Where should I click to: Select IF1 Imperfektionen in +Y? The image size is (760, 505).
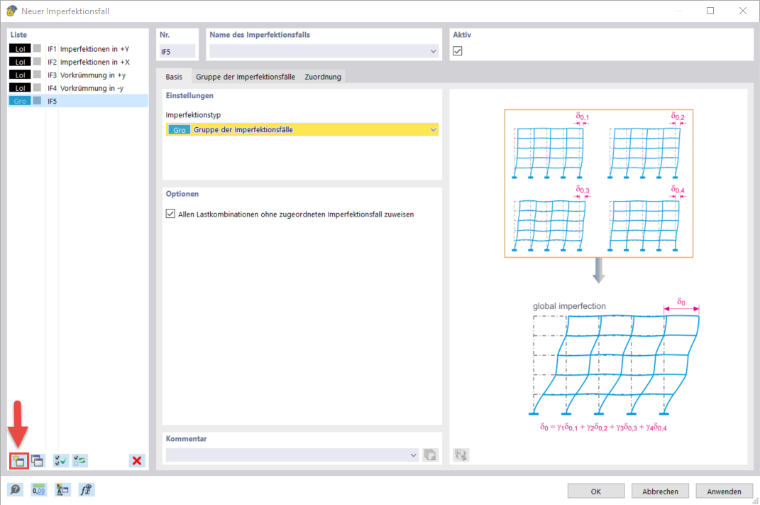point(78,48)
